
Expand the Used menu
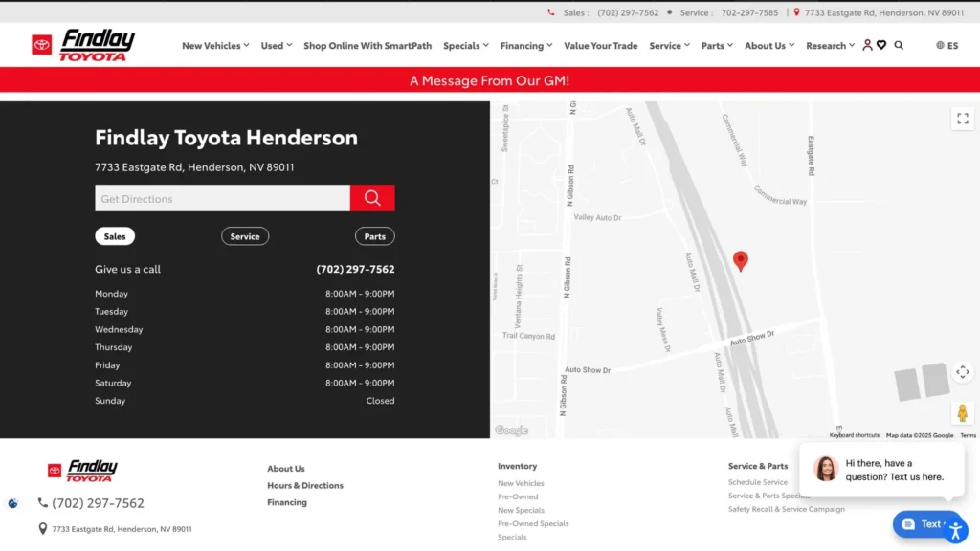point(277,45)
